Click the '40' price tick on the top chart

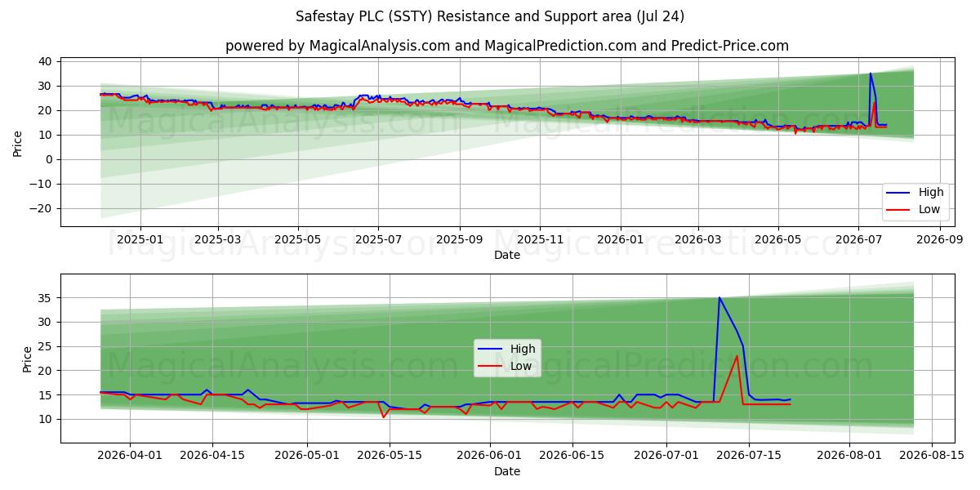pyautogui.click(x=47, y=61)
